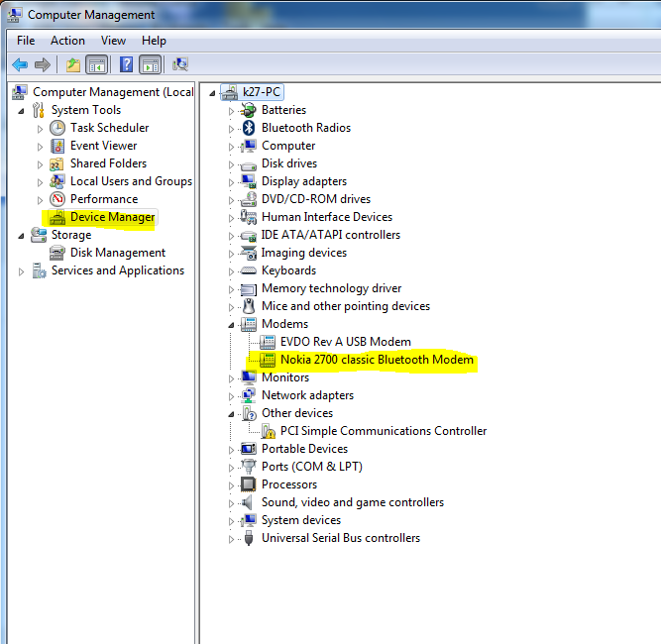
Task: Click the Forward arrow toolbar icon
Action: click(43, 65)
